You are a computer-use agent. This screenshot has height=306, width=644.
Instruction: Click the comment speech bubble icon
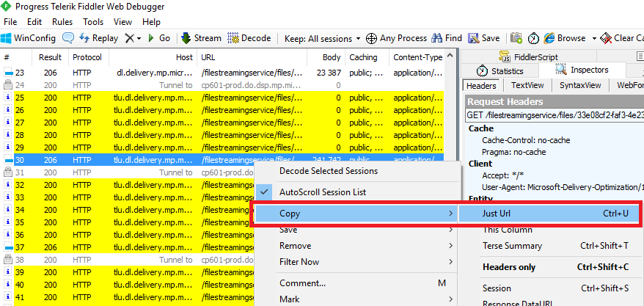[x=68, y=38]
